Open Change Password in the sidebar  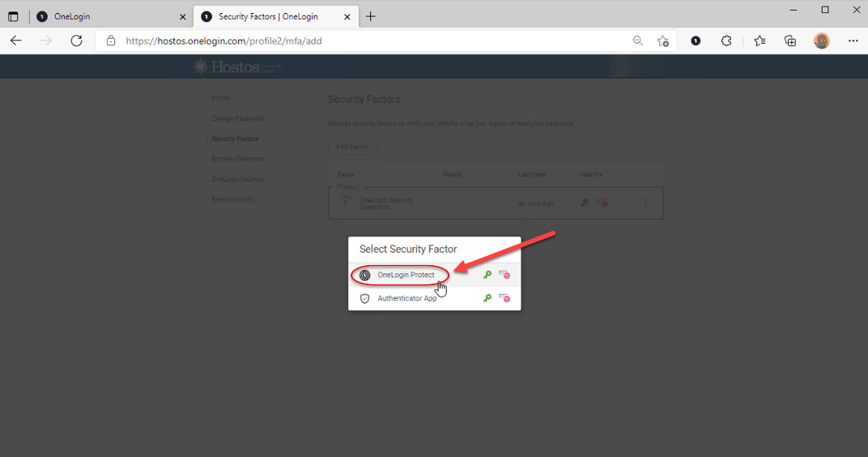(x=237, y=118)
